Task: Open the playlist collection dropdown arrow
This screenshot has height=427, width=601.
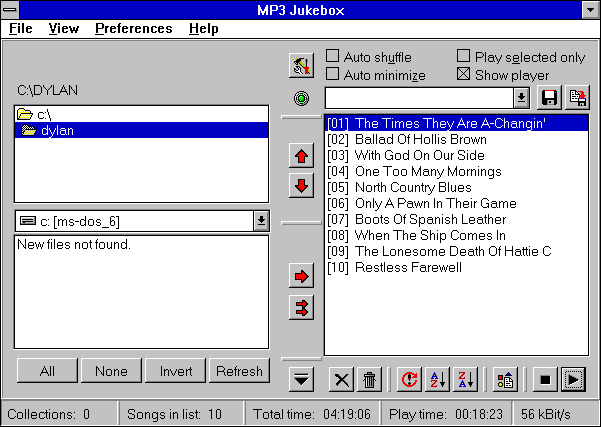Action: [x=521, y=98]
